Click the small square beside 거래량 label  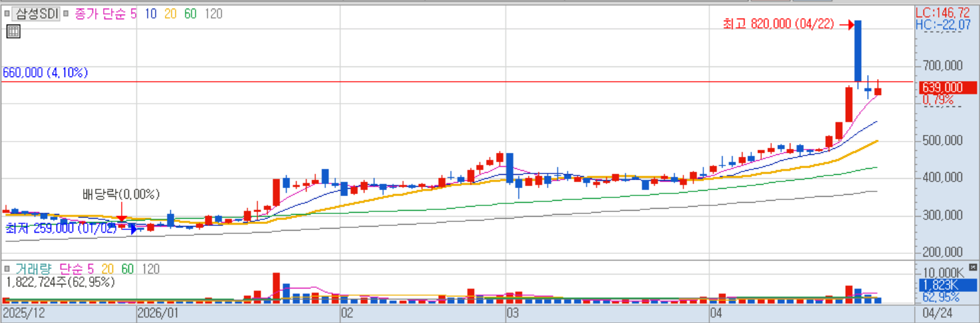tap(8, 269)
